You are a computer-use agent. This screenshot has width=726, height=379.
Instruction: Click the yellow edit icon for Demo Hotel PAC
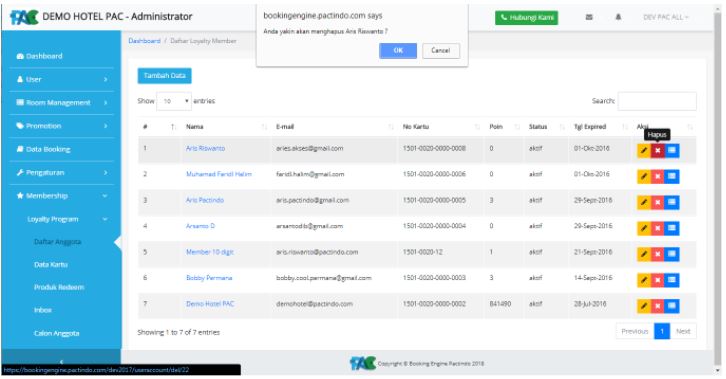tap(644, 306)
